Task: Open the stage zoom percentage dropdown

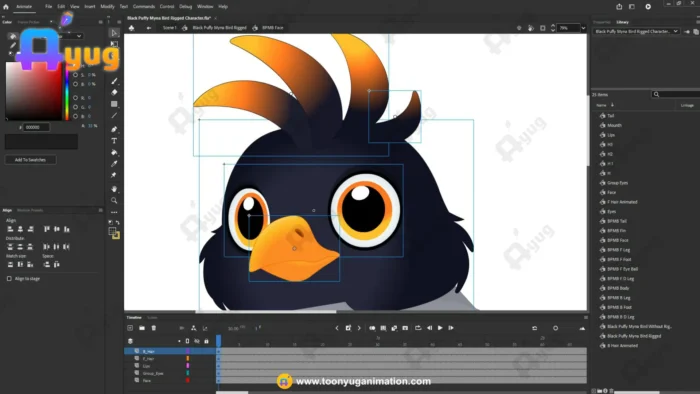Action: 583,28
